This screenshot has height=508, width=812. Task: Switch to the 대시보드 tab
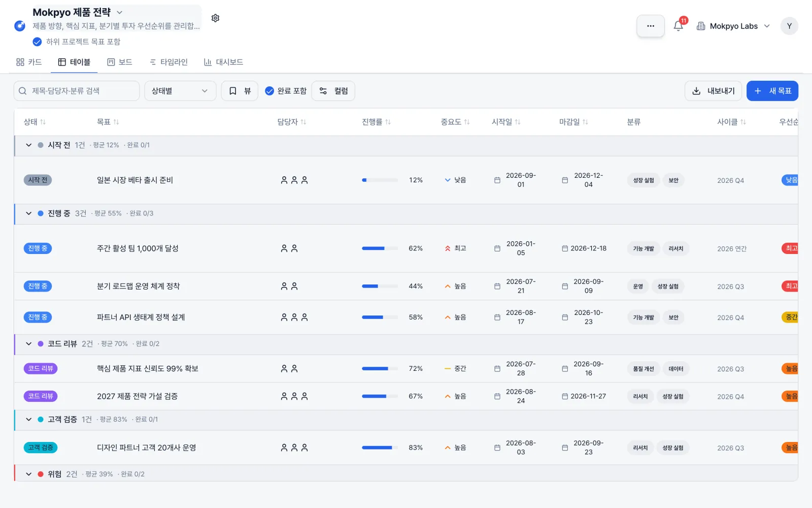[x=223, y=62]
